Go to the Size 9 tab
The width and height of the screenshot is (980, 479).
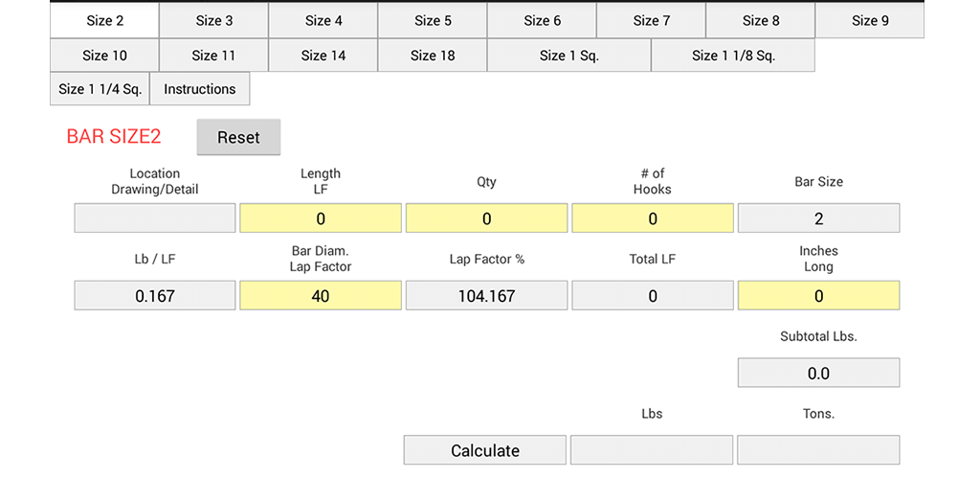pyautogui.click(x=870, y=20)
